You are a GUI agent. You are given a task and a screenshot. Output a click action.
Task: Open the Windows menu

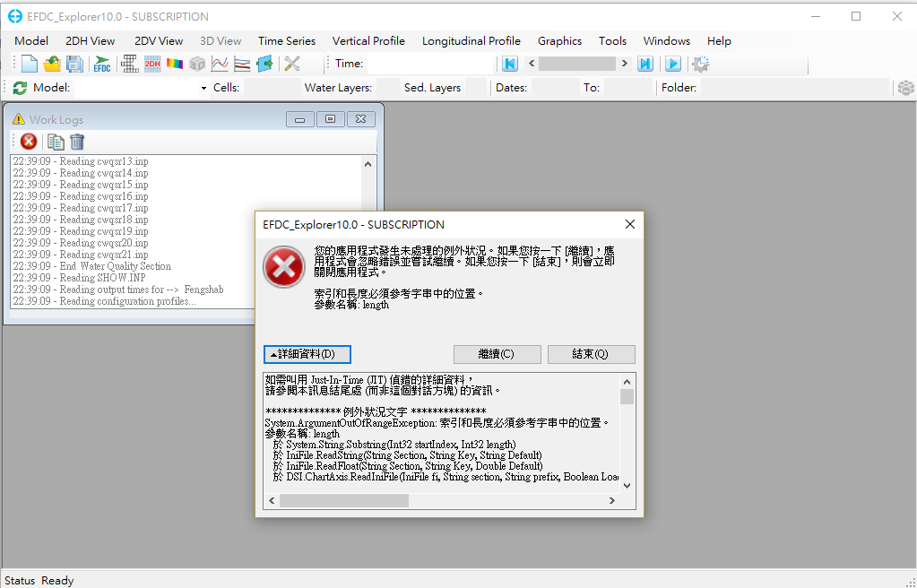(667, 41)
